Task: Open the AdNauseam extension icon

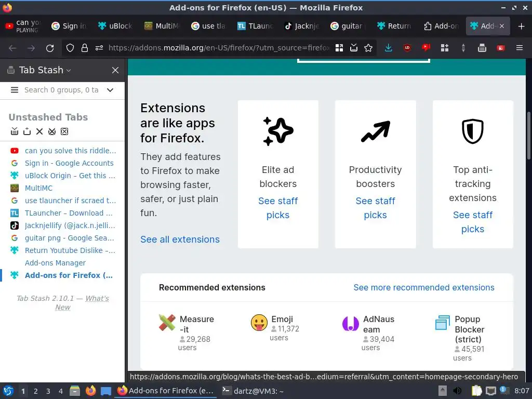Action: pos(351,323)
